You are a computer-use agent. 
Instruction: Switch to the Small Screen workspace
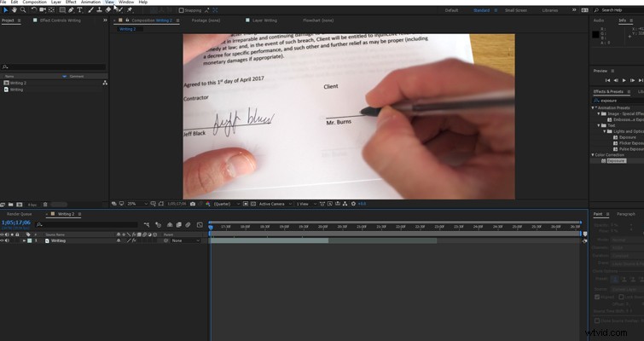(x=516, y=10)
